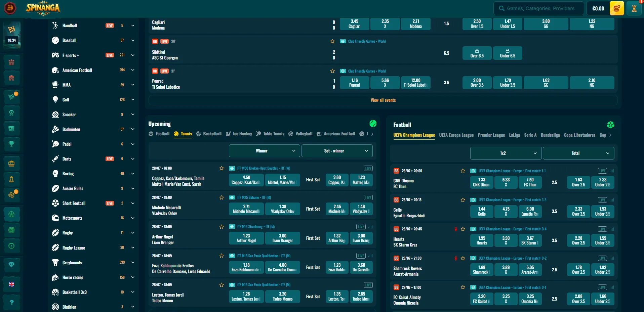
Task: Open the help question mark icon
Action: click(x=11, y=303)
